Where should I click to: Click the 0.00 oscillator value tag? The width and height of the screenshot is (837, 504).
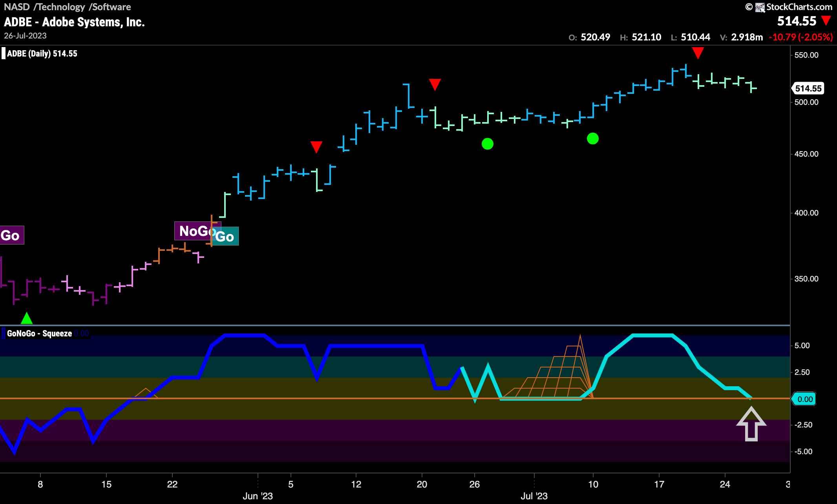[x=804, y=399]
